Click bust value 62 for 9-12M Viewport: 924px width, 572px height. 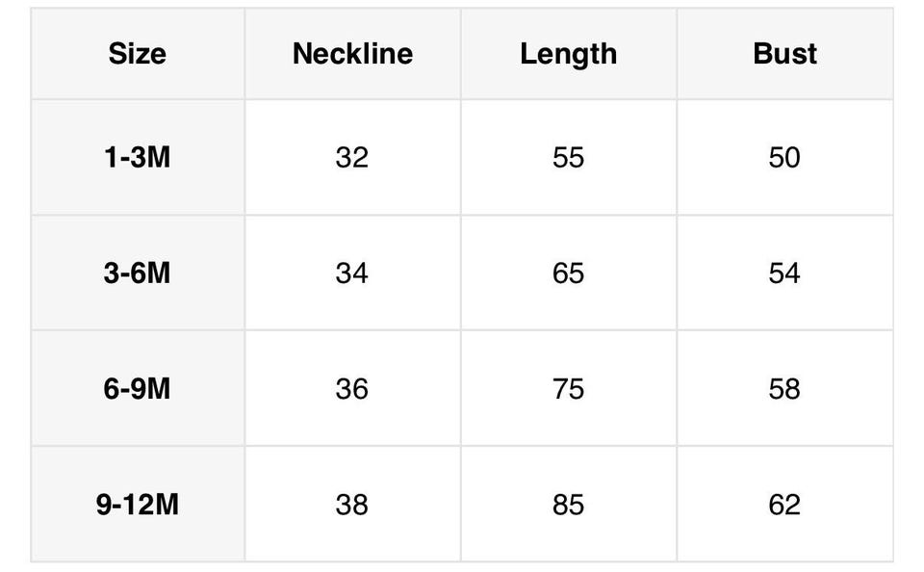point(784,504)
